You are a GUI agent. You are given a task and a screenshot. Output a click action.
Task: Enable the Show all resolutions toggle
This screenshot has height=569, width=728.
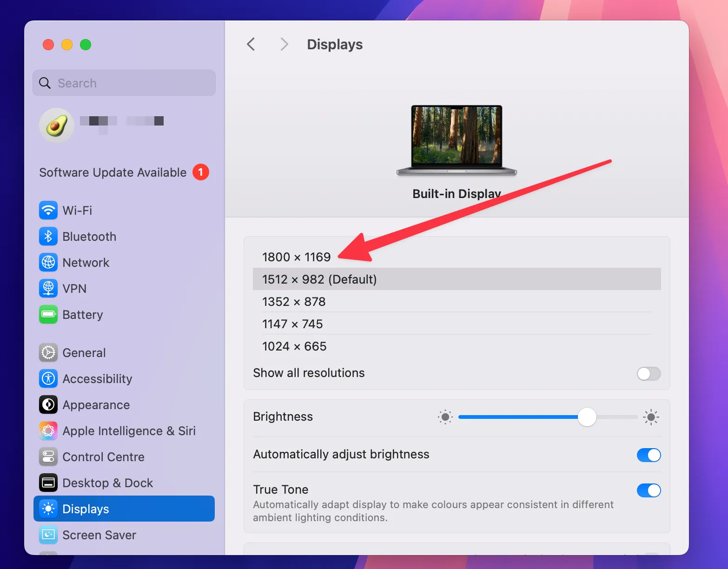click(x=648, y=373)
